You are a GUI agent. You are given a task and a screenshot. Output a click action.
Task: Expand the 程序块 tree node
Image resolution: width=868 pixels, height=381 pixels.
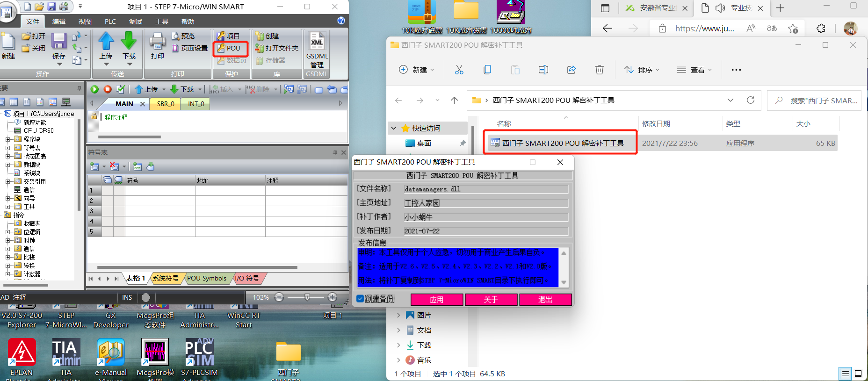[7, 139]
